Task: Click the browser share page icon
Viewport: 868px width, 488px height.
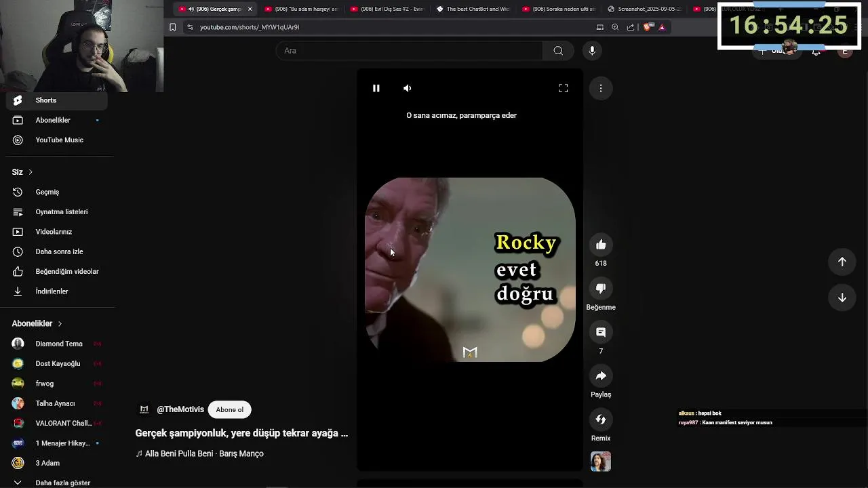Action: click(x=631, y=27)
